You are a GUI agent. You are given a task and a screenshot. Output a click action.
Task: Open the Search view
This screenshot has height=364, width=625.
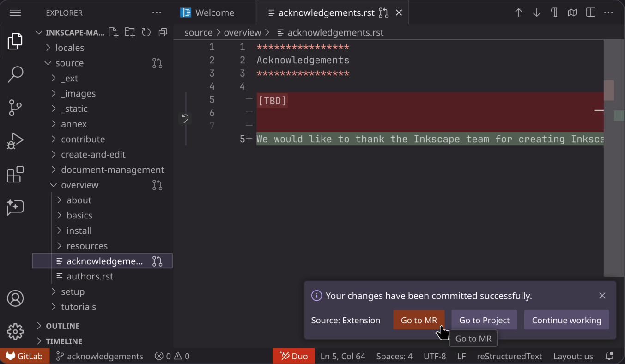click(x=15, y=74)
